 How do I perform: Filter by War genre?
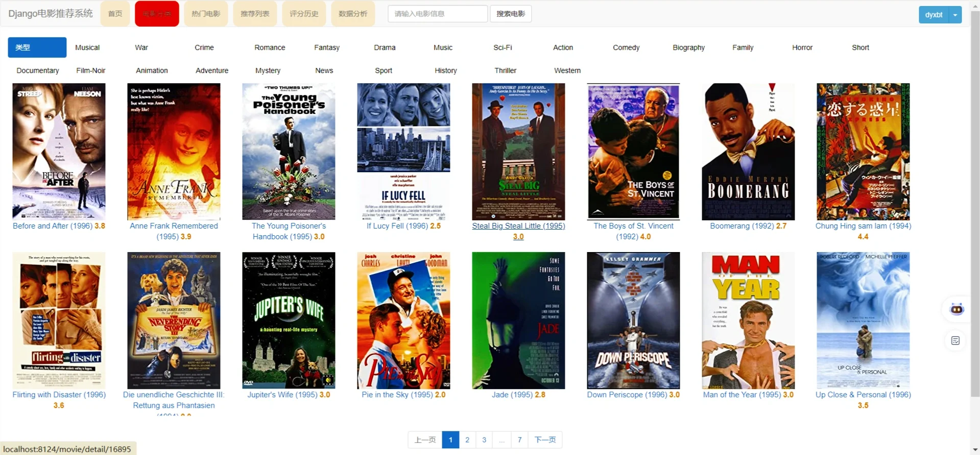[x=141, y=48]
